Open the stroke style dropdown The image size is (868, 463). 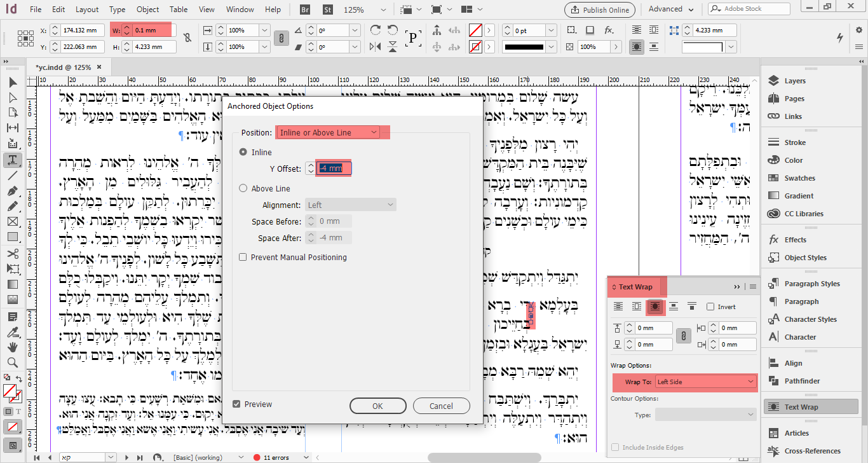coord(552,47)
